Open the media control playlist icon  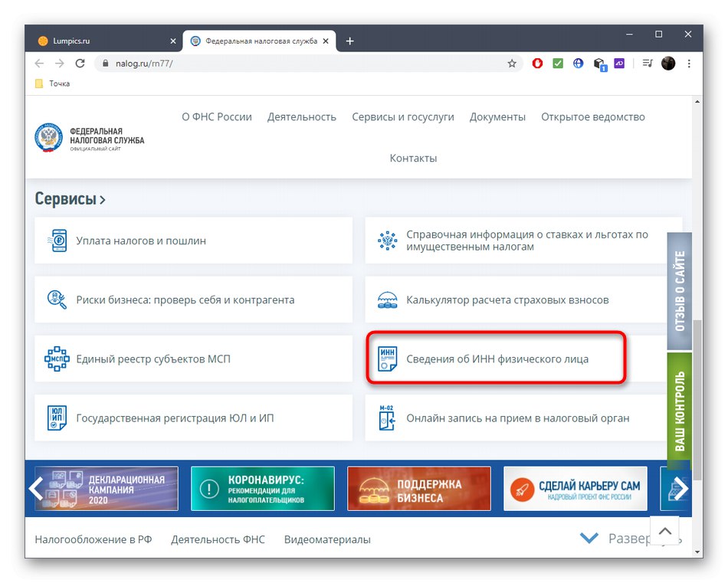pos(648,63)
